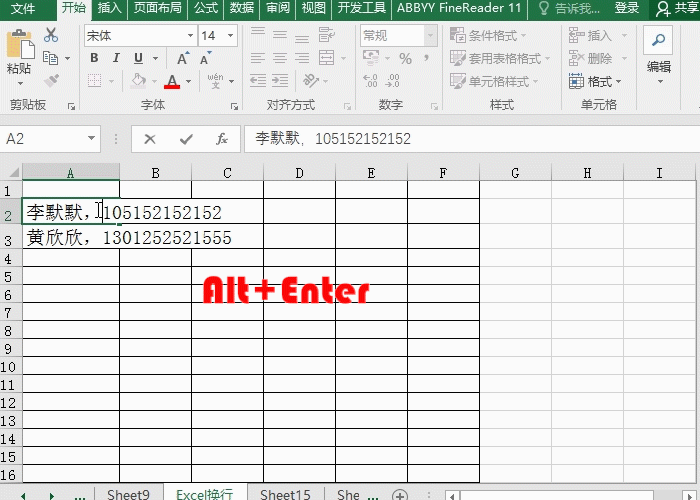700x500 pixels.
Task: Align text left
Action: coord(258,58)
